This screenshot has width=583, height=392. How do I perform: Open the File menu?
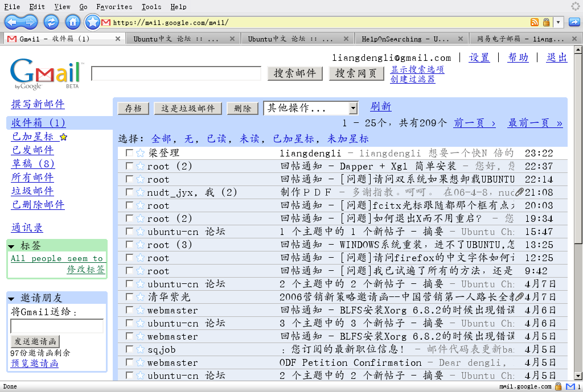(12, 7)
